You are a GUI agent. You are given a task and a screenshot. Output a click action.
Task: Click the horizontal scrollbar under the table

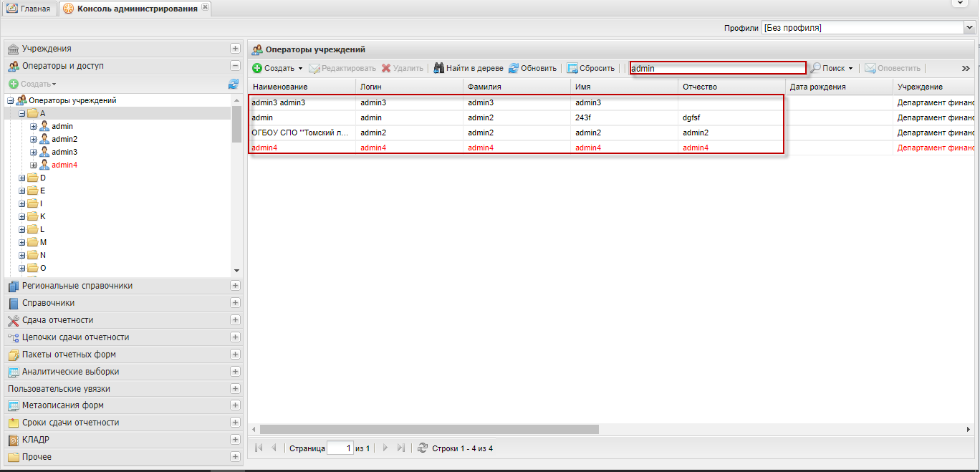pos(428,429)
